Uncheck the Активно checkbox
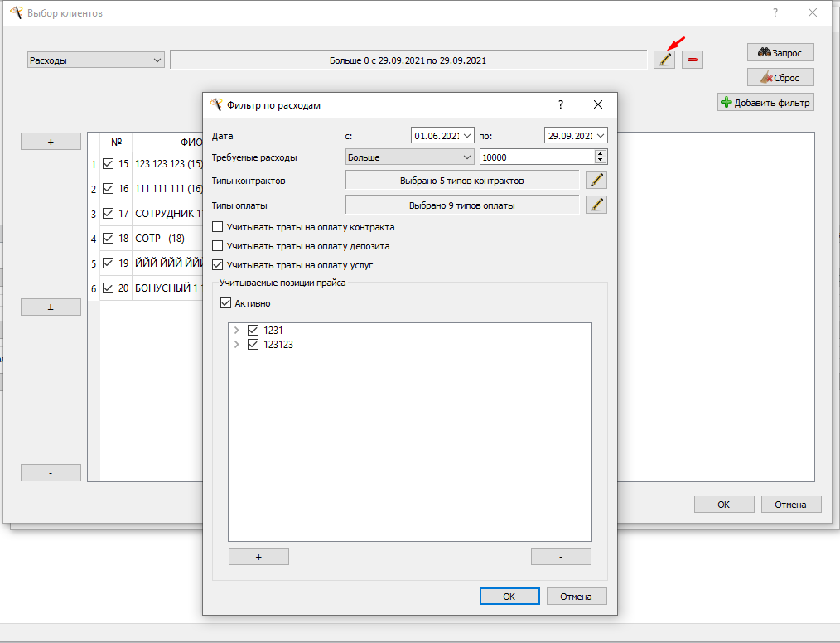Screen dimensions: 840x643 point(225,303)
